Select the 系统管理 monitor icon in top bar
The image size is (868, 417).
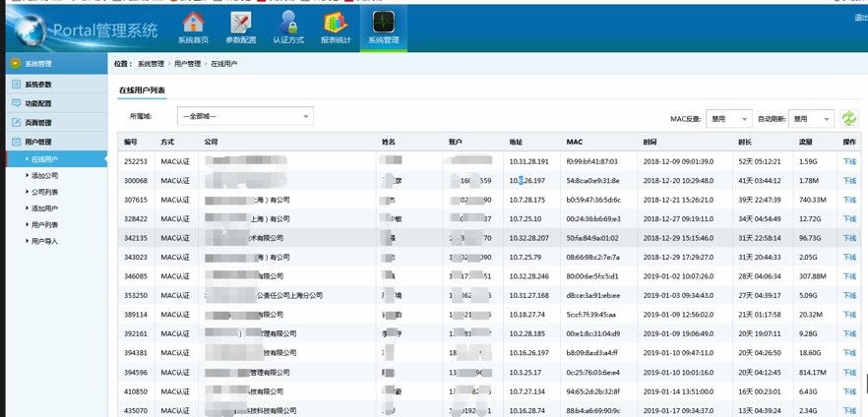point(383,27)
